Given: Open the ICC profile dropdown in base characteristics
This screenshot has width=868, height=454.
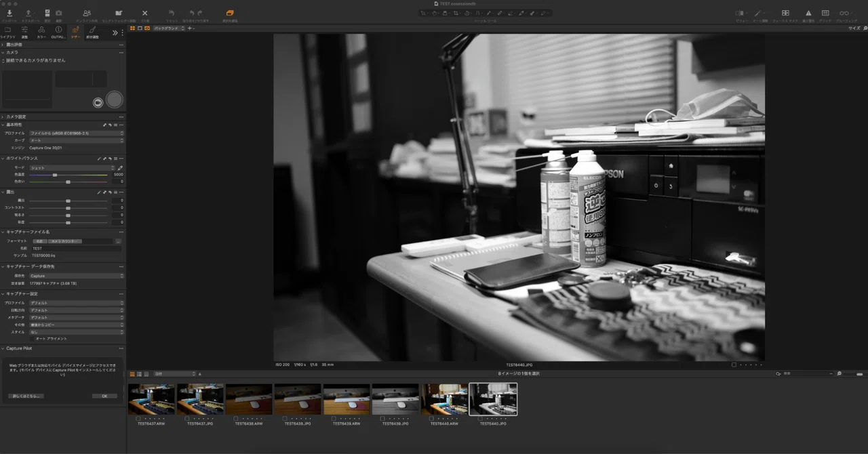Looking at the screenshot, I should (x=77, y=133).
